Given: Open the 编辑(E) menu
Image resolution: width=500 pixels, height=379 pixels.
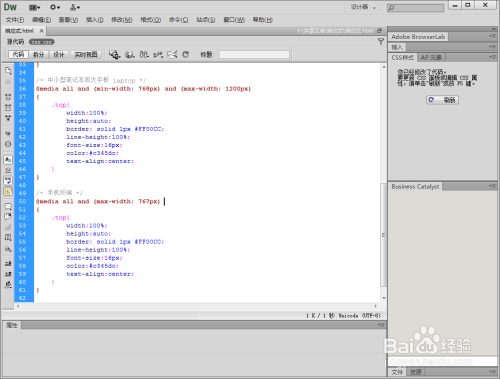Looking at the screenshot, I should click(x=41, y=20).
